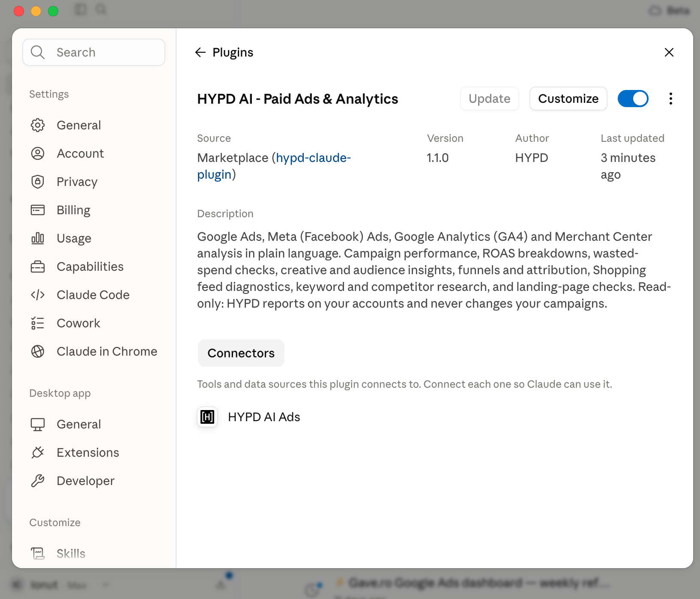Open the Developer settings label
Screen dimensions: 700x599
click(86, 481)
